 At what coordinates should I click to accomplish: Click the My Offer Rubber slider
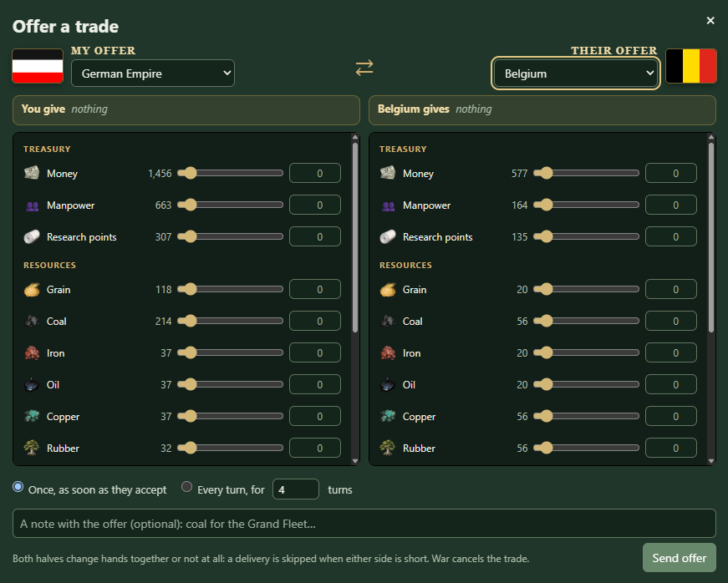[231, 448]
